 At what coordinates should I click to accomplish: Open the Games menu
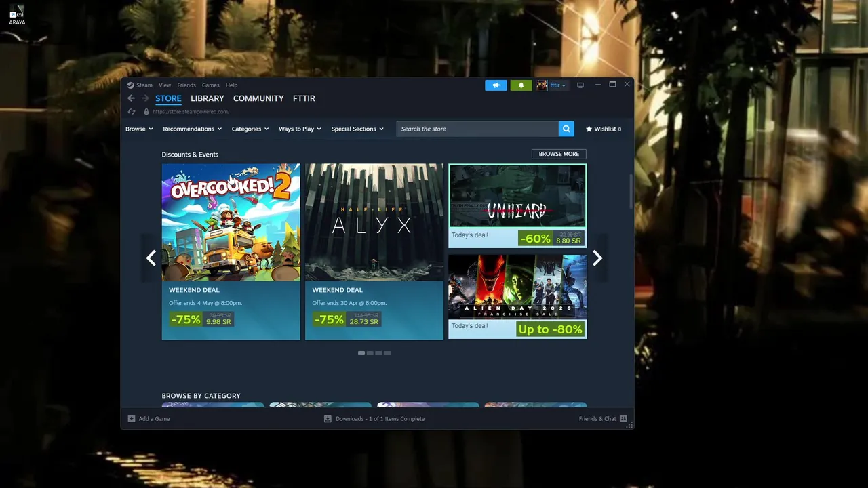click(x=210, y=85)
